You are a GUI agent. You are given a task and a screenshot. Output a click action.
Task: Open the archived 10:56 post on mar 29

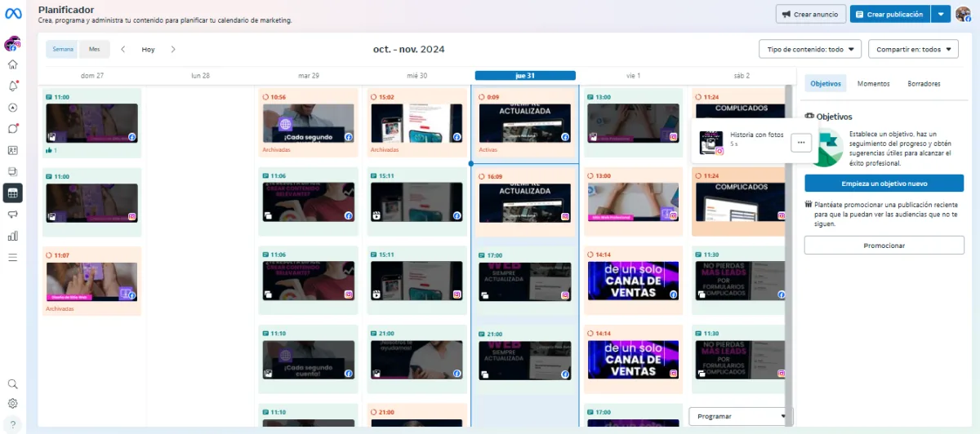309,122
